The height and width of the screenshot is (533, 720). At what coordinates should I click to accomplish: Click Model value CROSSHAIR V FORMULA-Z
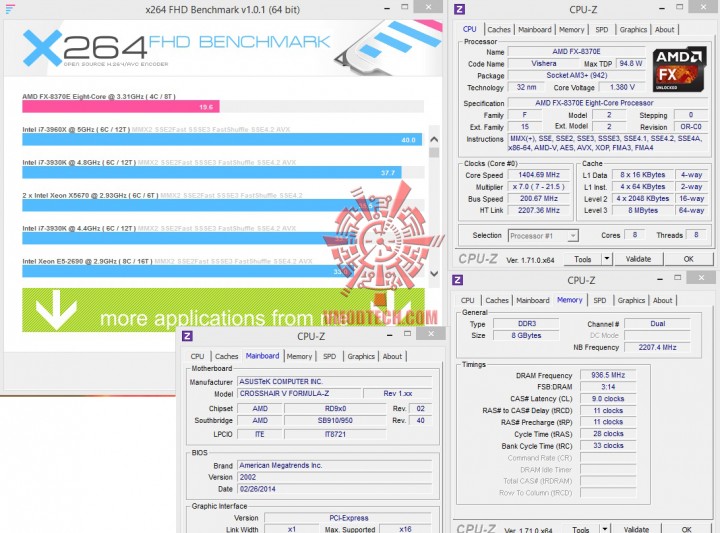[299, 393]
